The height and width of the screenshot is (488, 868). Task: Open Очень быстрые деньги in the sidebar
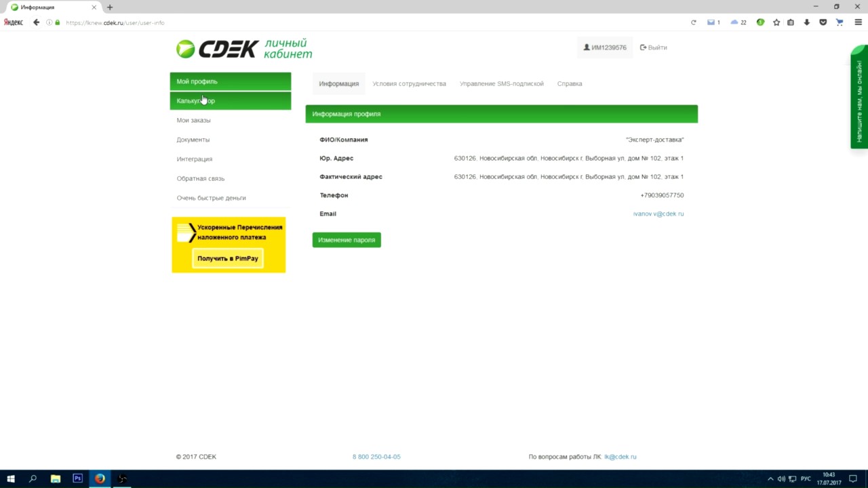click(x=231, y=198)
